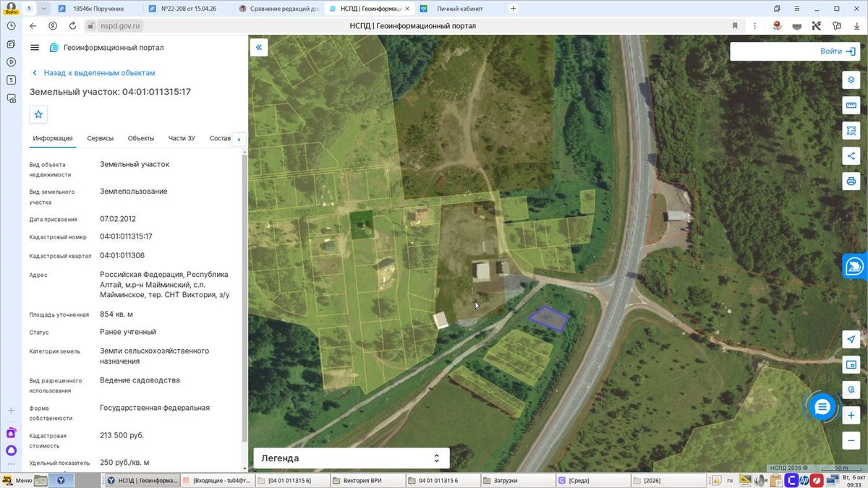The height and width of the screenshot is (488, 868).
Task: Open the blue support widget on the map edge
Action: tap(855, 266)
